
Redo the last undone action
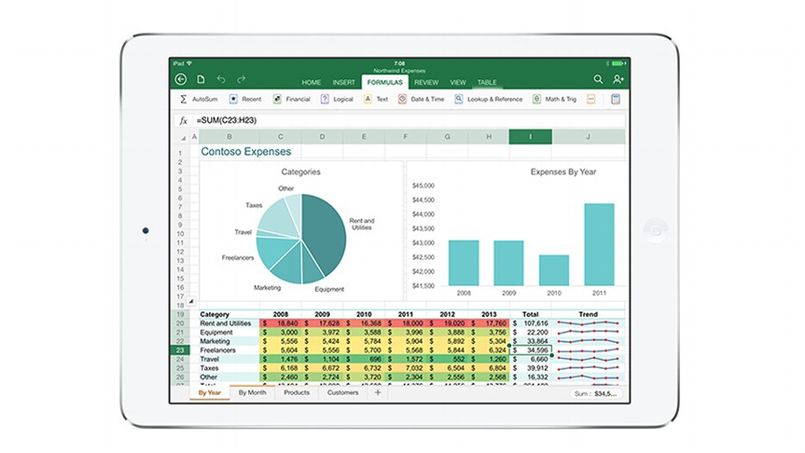click(x=241, y=79)
